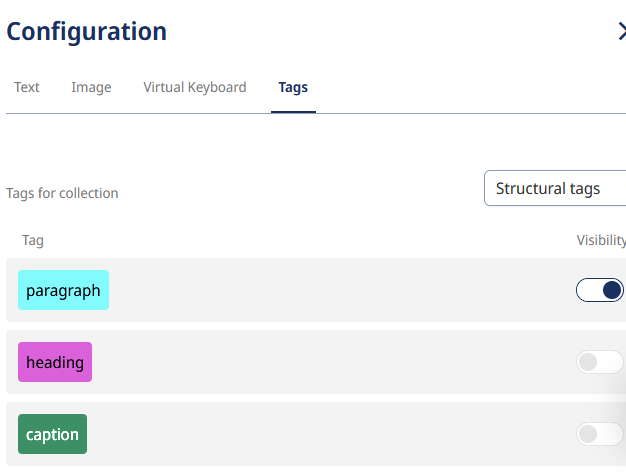
Task: Click the Visibility column header
Action: [x=600, y=241]
